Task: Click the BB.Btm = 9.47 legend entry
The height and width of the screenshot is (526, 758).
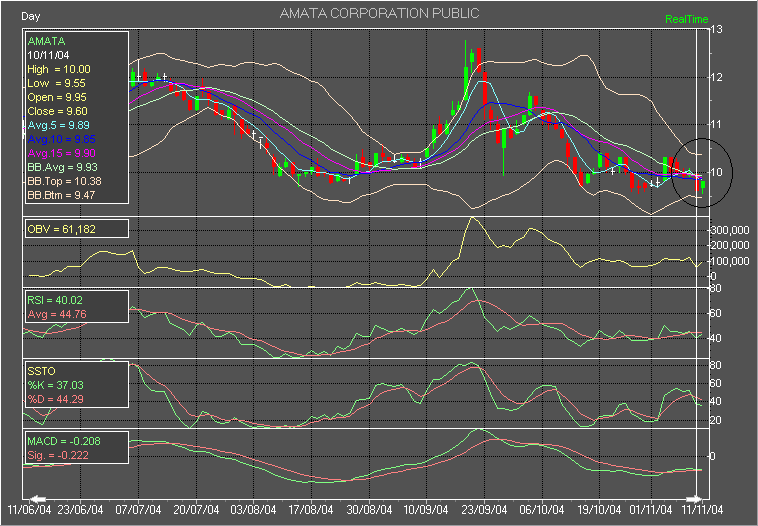Action: tap(61, 195)
